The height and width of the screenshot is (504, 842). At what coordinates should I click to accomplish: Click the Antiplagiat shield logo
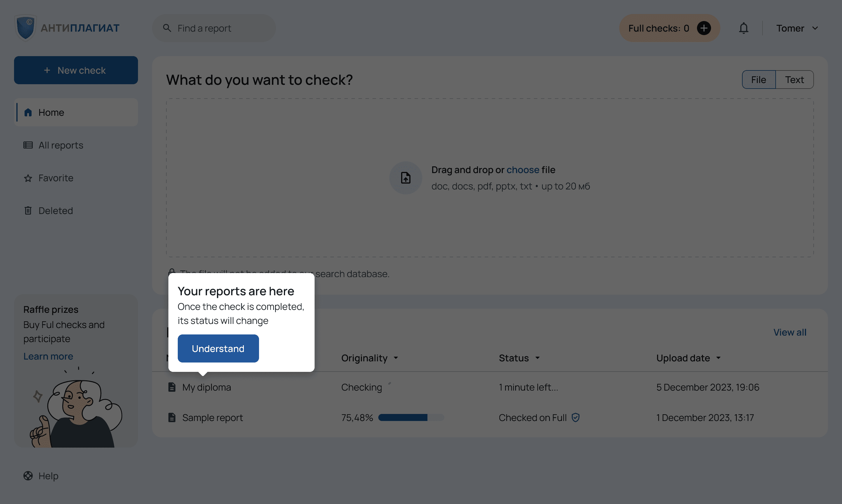(26, 28)
